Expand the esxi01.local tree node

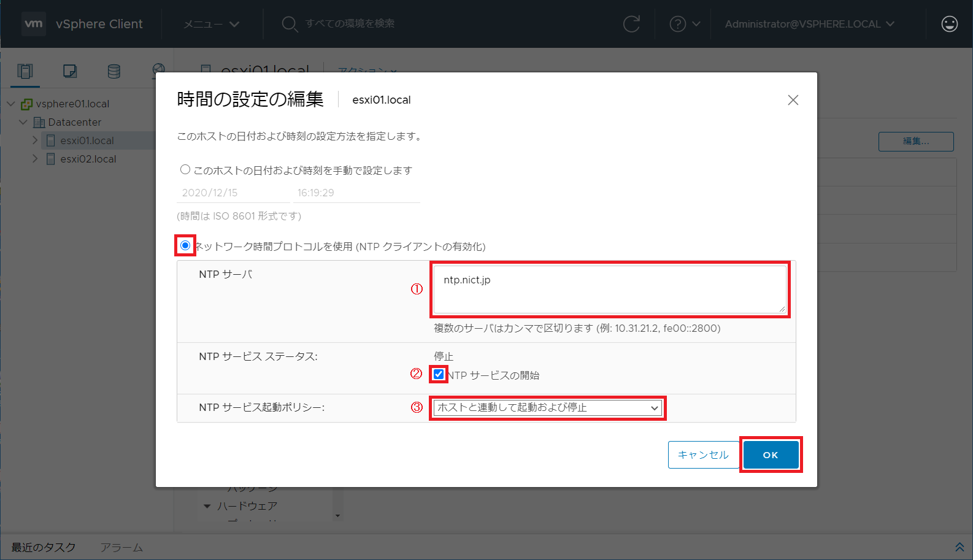tap(35, 140)
